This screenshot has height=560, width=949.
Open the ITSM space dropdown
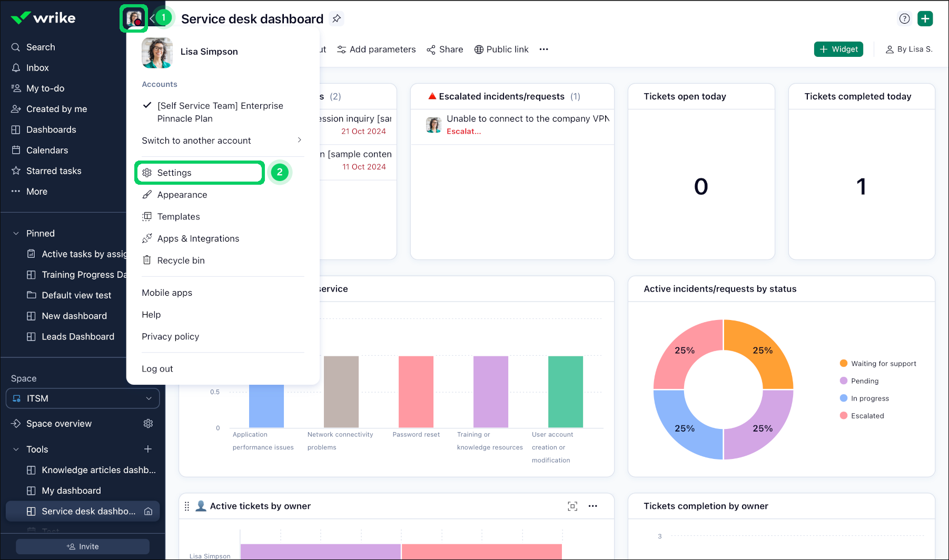(x=83, y=398)
